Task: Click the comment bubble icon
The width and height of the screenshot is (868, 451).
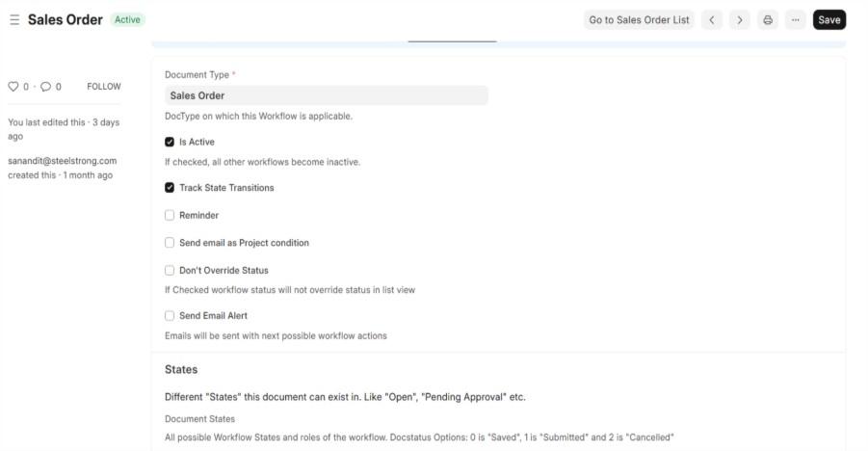Action: click(x=45, y=87)
